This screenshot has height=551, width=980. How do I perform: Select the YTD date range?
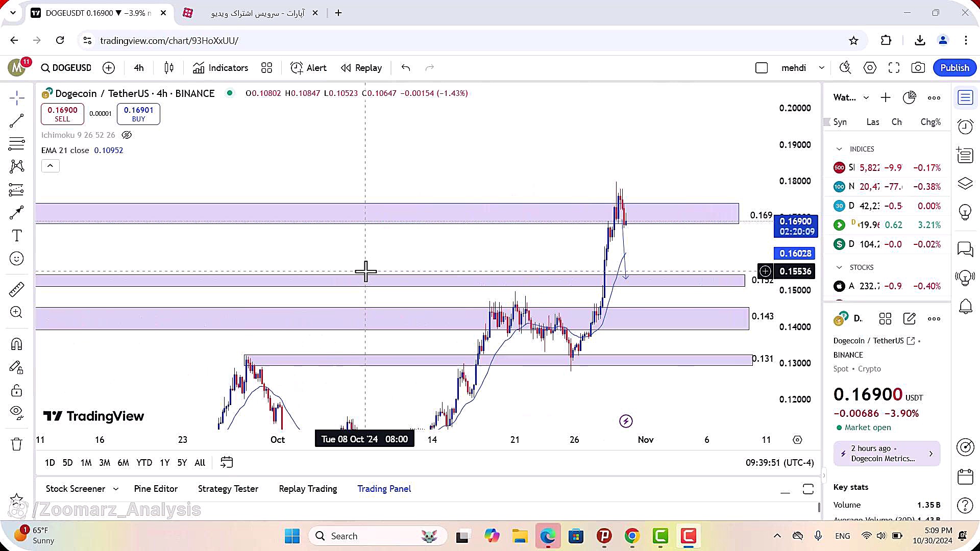tap(144, 463)
